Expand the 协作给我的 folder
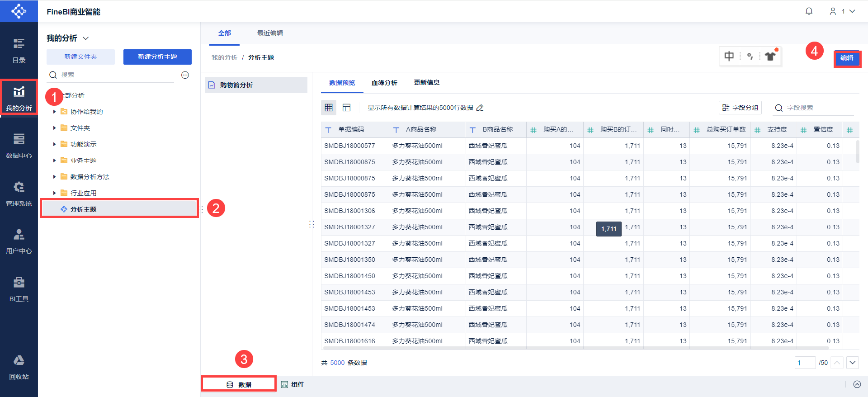The width and height of the screenshot is (868, 397). point(54,112)
